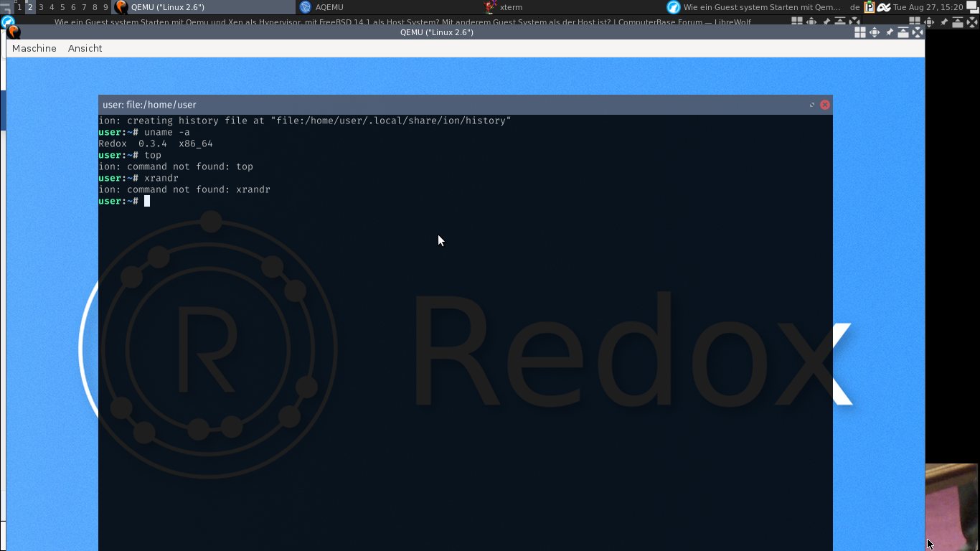Switch to workspace 1 in the pager
The image size is (980, 551).
(x=19, y=7)
